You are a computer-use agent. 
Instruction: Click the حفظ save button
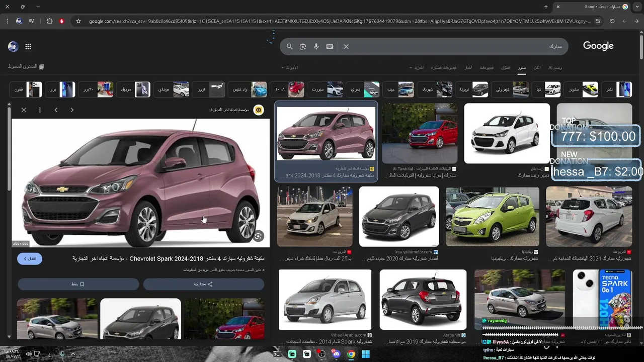[x=78, y=284]
